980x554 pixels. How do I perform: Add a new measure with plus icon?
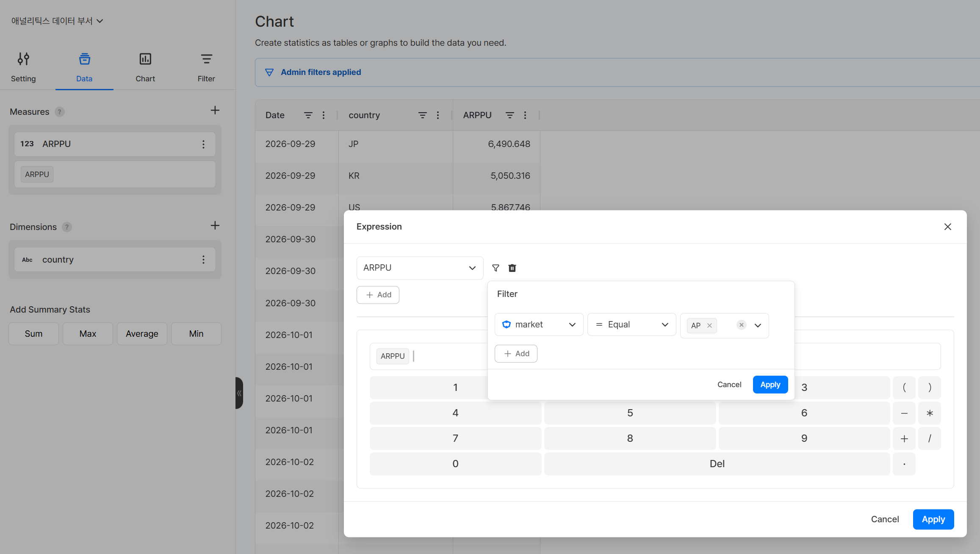[x=215, y=111]
